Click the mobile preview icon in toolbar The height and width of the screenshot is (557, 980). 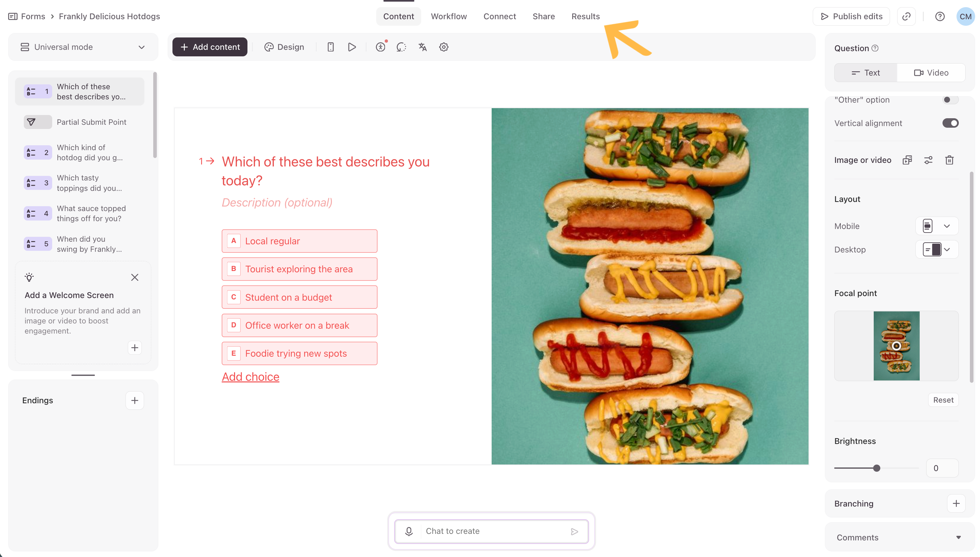(330, 47)
